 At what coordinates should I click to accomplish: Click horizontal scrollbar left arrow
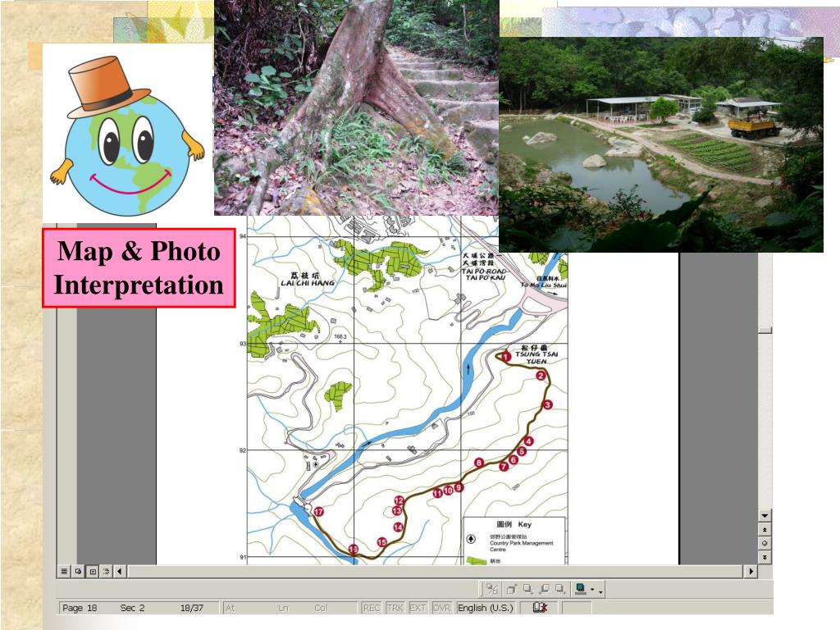(120, 572)
